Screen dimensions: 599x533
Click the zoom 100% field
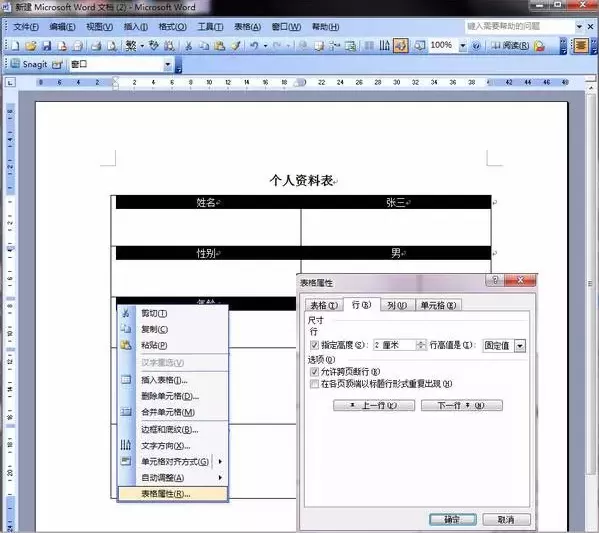444,45
